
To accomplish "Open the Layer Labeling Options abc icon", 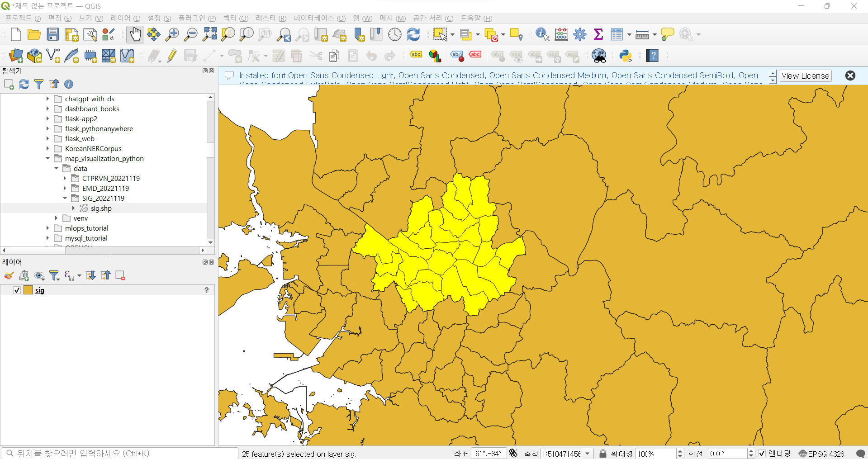I will coord(416,55).
